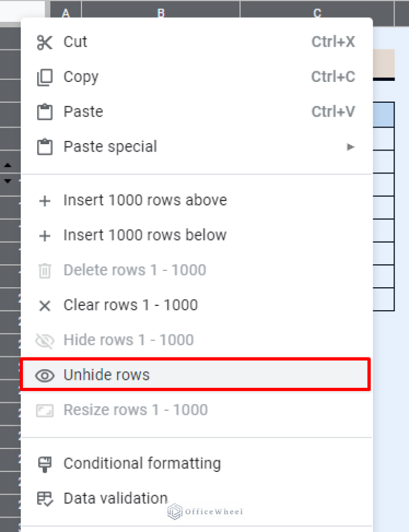The height and width of the screenshot is (532, 409).
Task: Click Insert 1000 rows above
Action: 145,201
